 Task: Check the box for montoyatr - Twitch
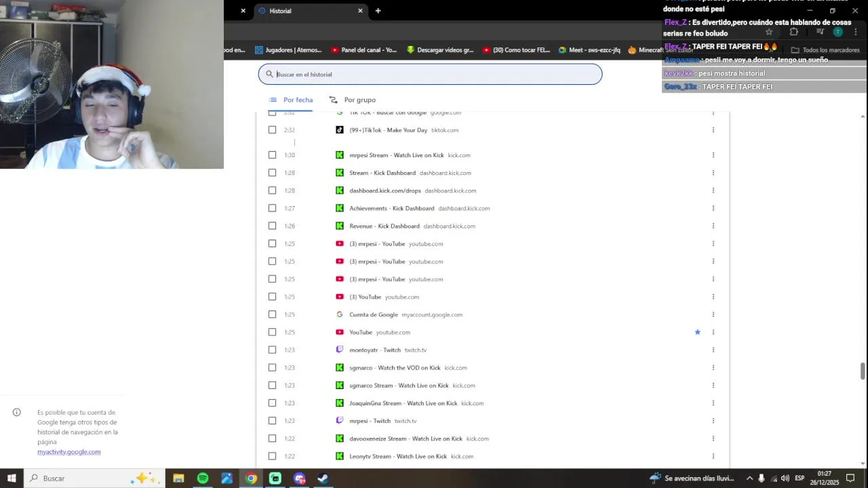tap(272, 350)
